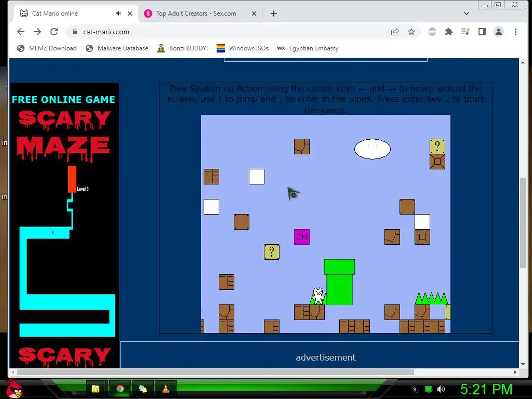
Task: View site information via the padlock icon
Action: tap(75, 32)
